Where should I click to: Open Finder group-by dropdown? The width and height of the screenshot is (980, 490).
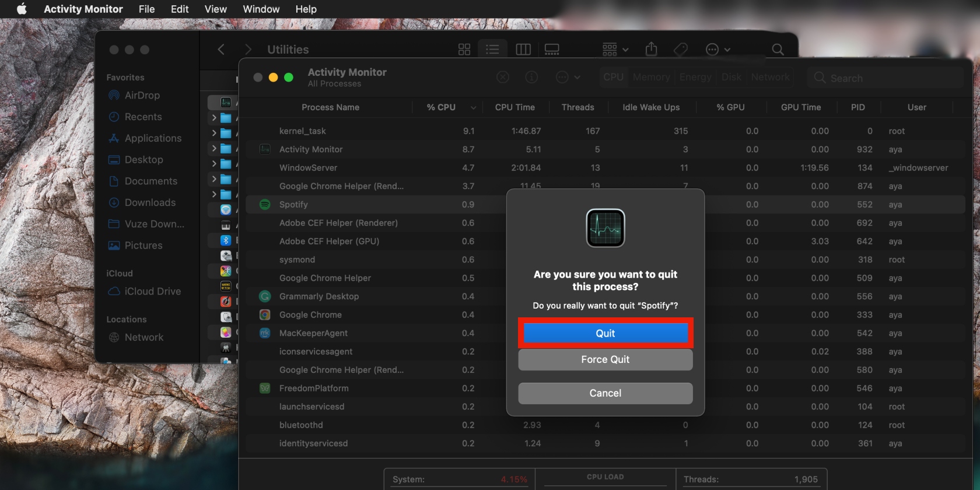[615, 50]
